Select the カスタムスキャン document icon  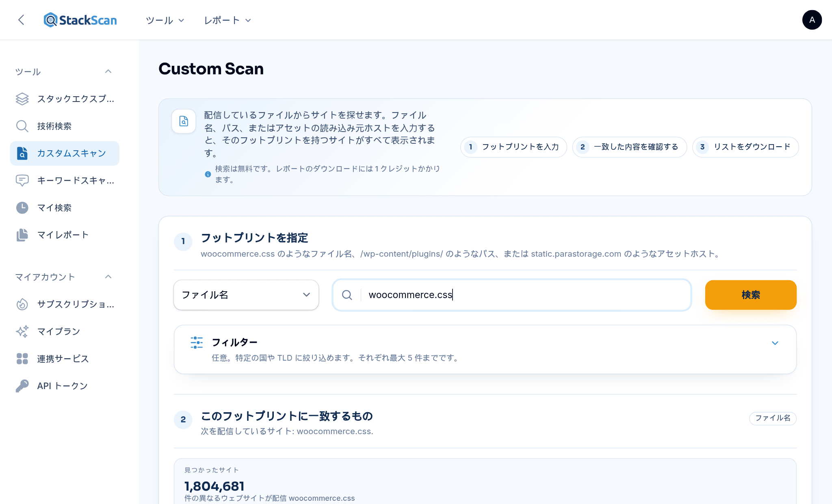pyautogui.click(x=22, y=153)
